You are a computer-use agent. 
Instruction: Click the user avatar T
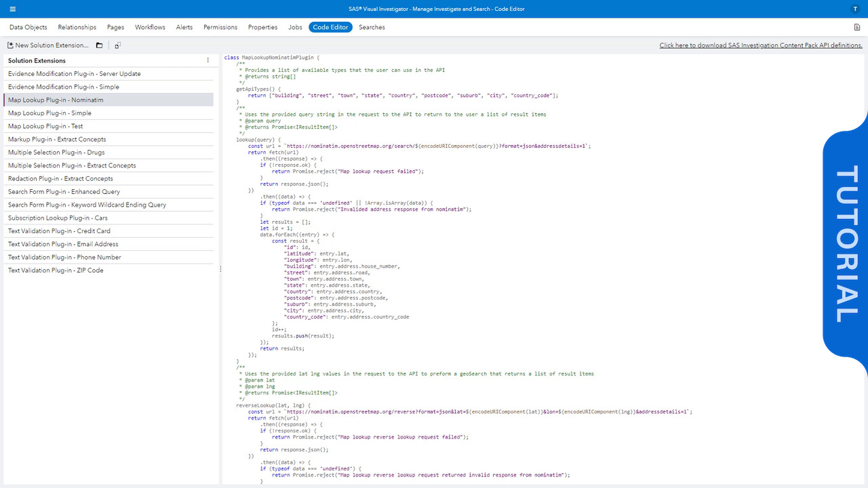pos(854,9)
